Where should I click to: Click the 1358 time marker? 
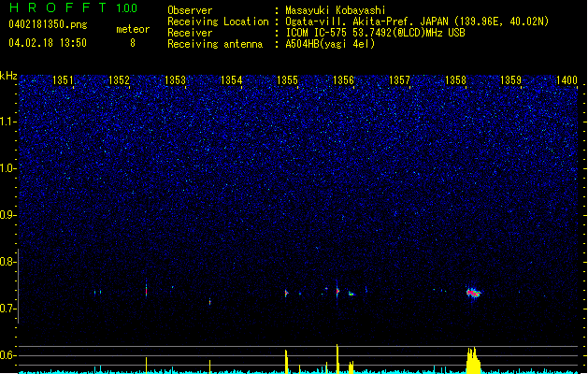click(x=455, y=80)
